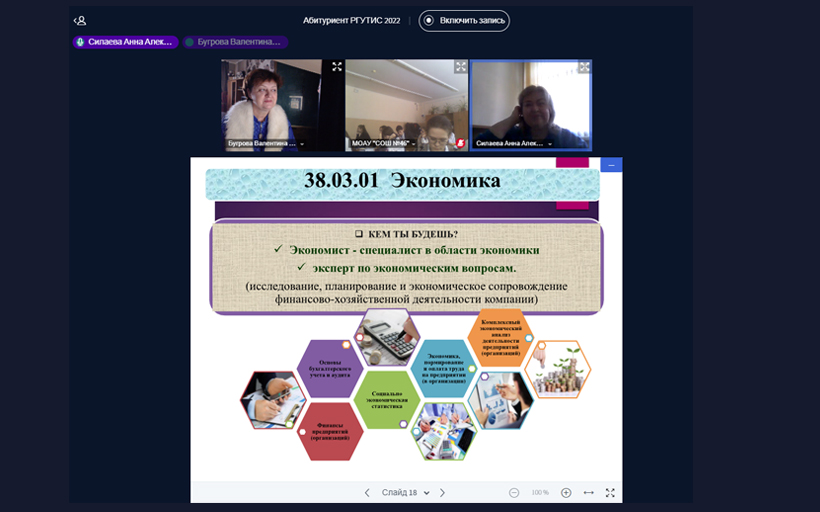Open the 'Слайд 18' slide selector dropdown
Image resolution: width=820 pixels, height=512 pixels.
[405, 493]
